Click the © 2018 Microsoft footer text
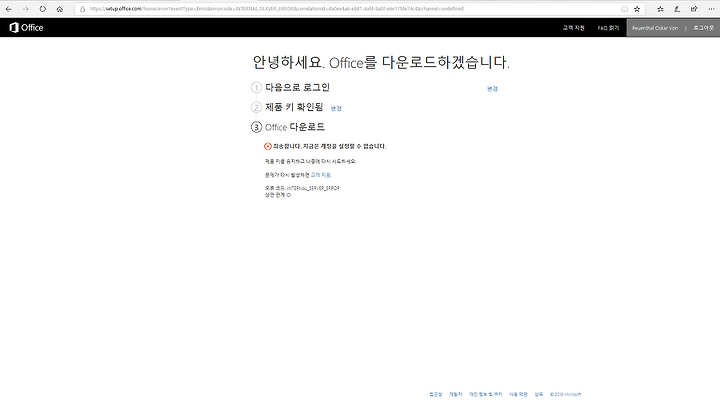The image size is (720, 406). tap(565, 395)
